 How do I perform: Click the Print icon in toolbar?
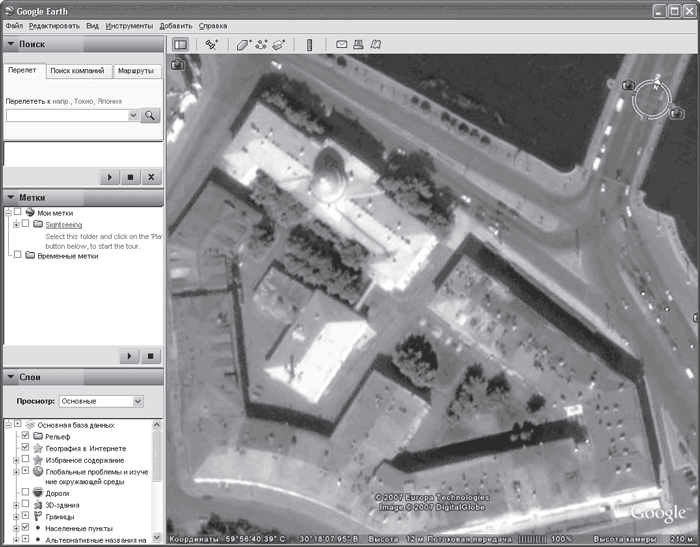358,44
